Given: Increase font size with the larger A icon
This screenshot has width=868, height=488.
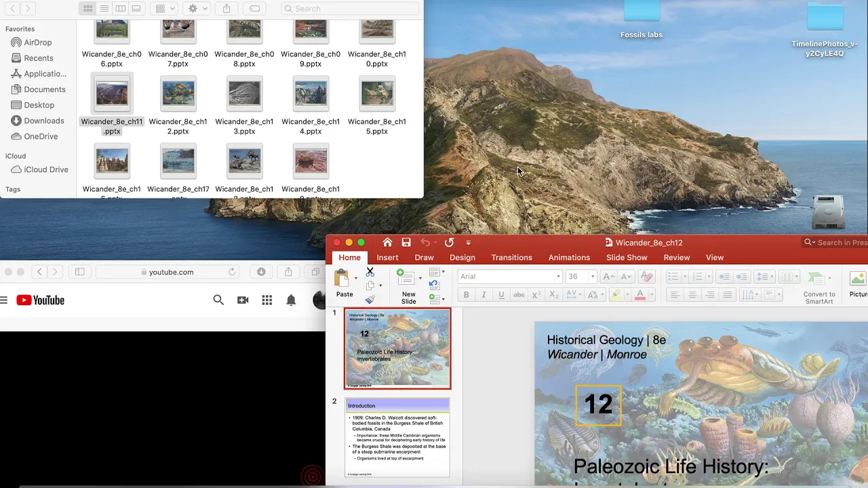Looking at the screenshot, I should [x=608, y=277].
